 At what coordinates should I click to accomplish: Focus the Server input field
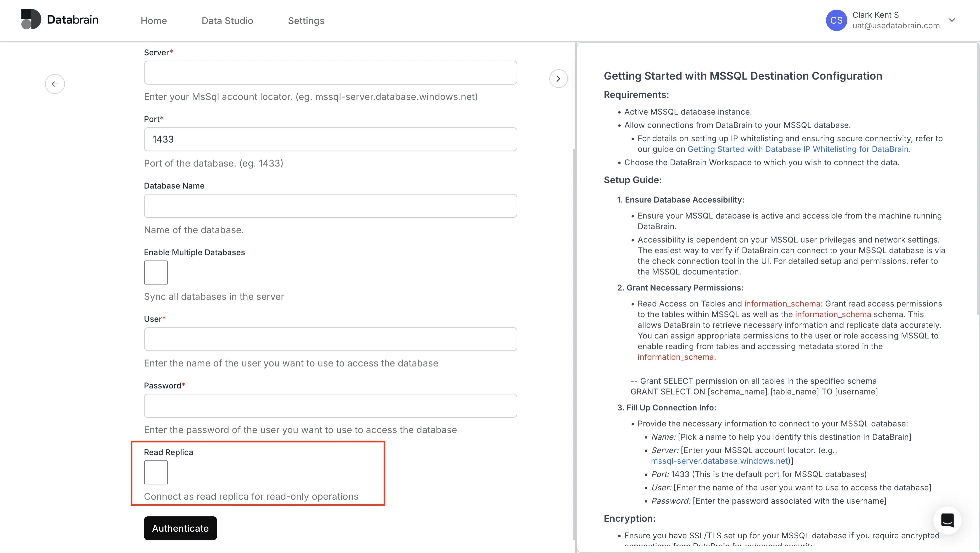pos(330,73)
